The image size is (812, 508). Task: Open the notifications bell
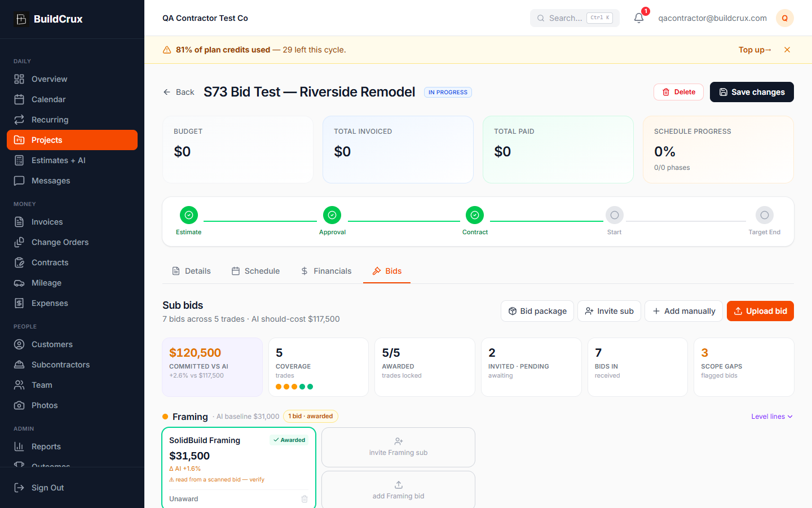(639, 18)
